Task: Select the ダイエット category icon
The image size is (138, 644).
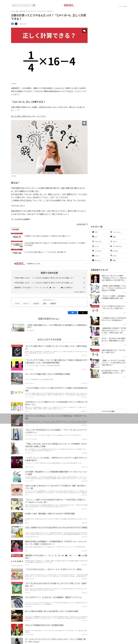Action: [93, 260]
